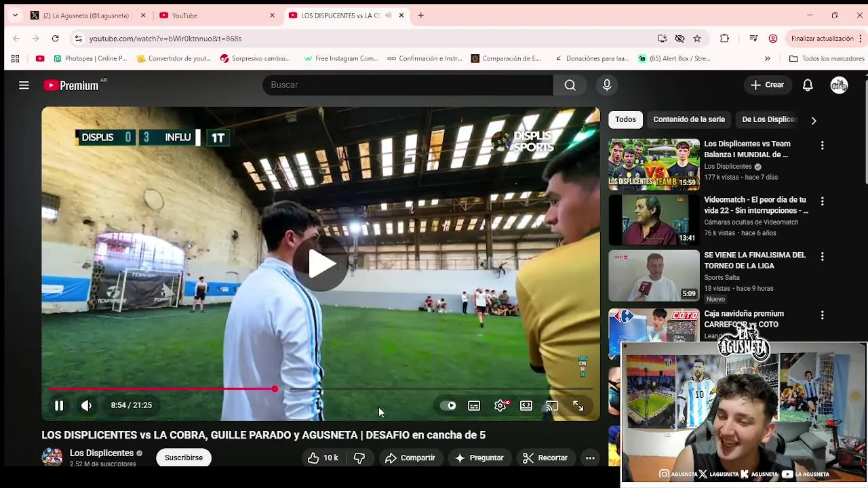Go back to previous page
The height and width of the screenshot is (488, 868).
pyautogui.click(x=16, y=39)
